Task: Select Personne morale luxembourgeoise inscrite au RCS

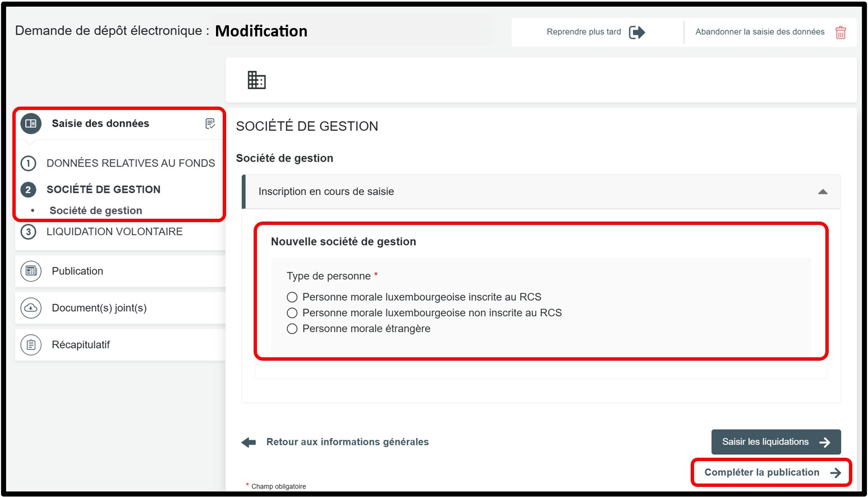Action: (x=292, y=297)
